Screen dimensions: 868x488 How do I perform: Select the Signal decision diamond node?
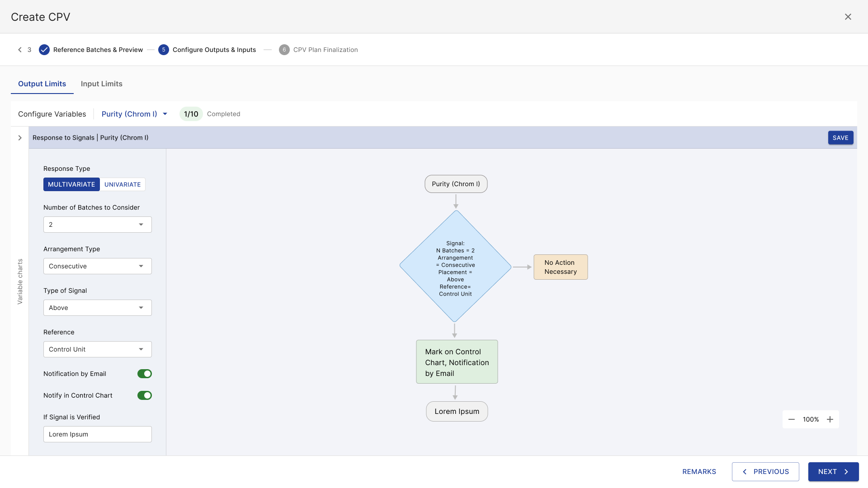click(x=455, y=267)
